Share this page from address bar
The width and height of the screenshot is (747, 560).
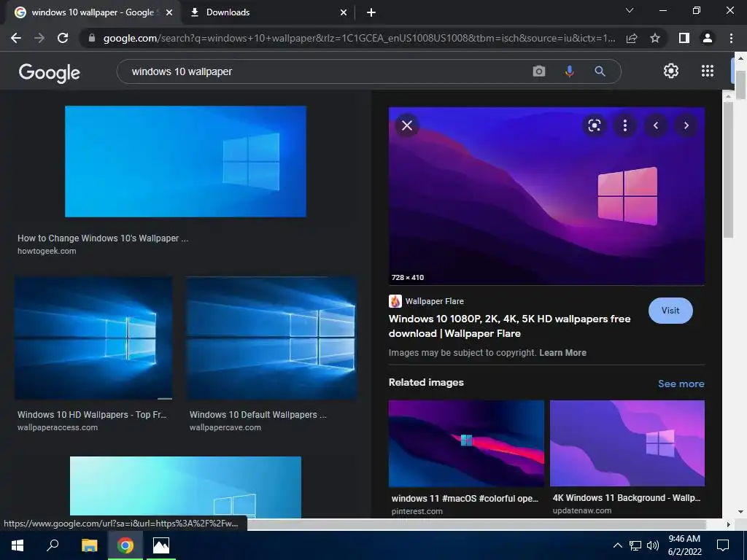[632, 38]
